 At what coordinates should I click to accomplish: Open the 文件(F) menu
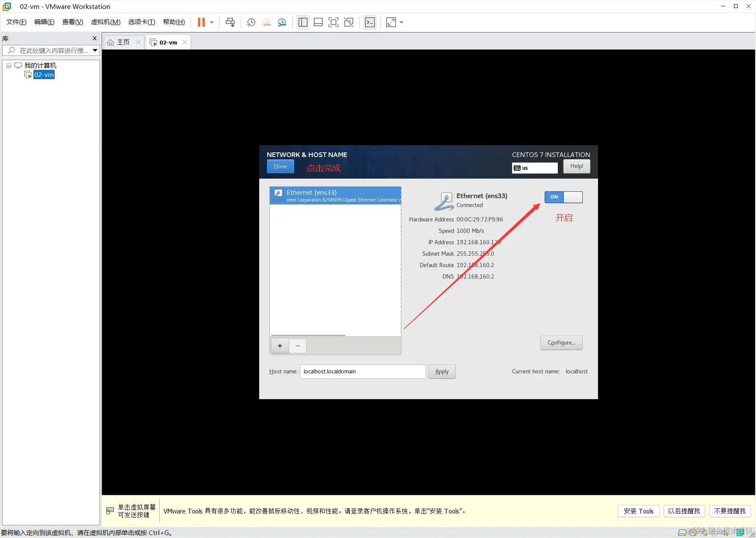pos(16,22)
